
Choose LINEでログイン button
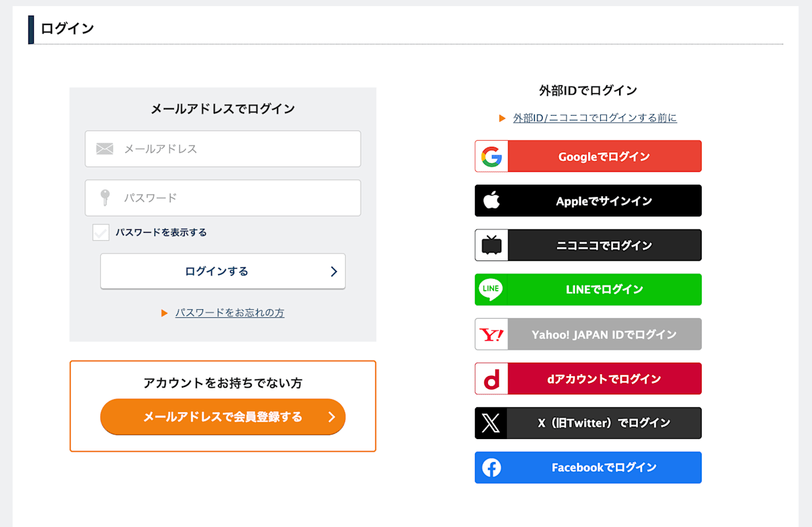pyautogui.click(x=588, y=290)
